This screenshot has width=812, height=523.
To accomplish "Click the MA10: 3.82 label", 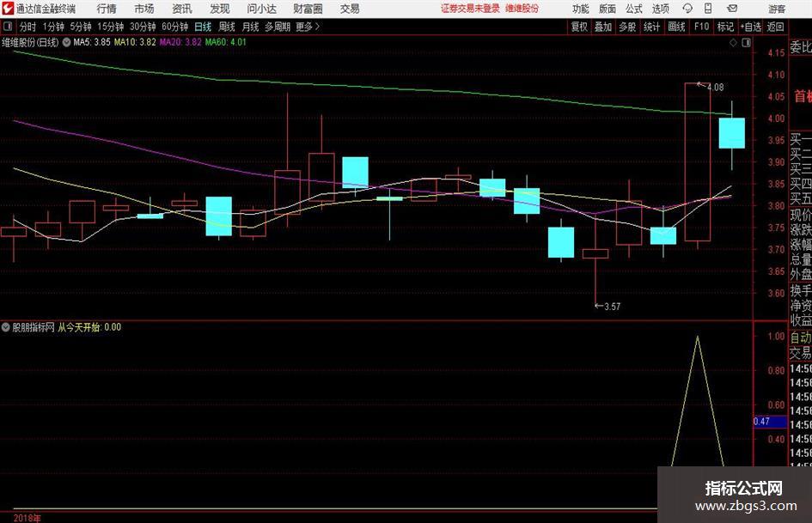I will pyautogui.click(x=135, y=42).
